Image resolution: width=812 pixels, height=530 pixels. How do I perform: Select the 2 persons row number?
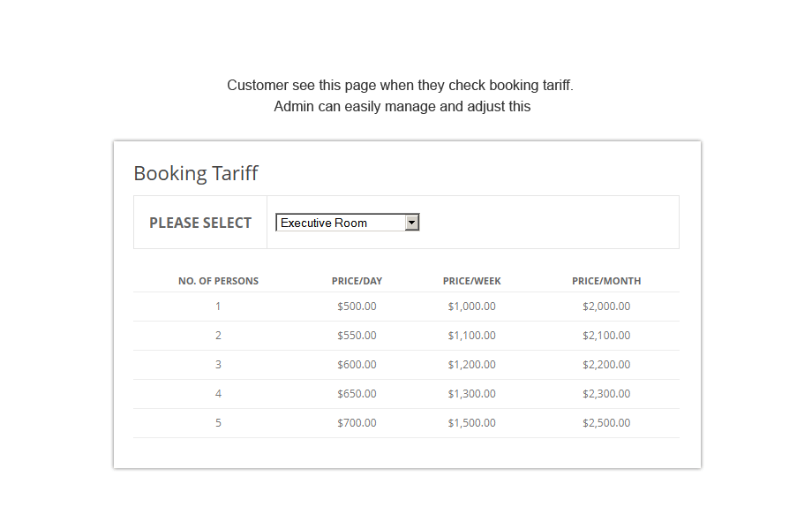click(x=218, y=336)
